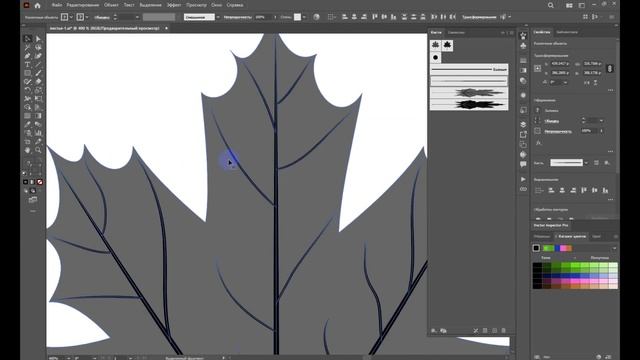Screen dimensions: 640x360
Task: Open the Object menu
Action: point(111,5)
